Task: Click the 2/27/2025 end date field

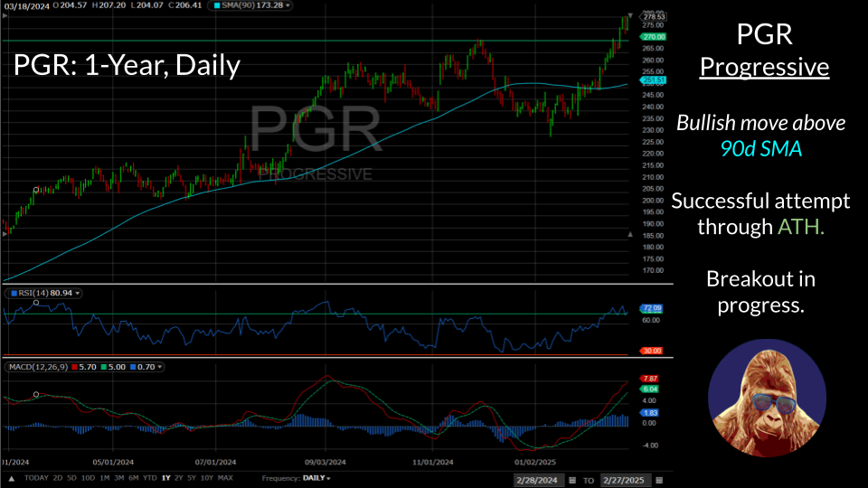Action: click(623, 480)
